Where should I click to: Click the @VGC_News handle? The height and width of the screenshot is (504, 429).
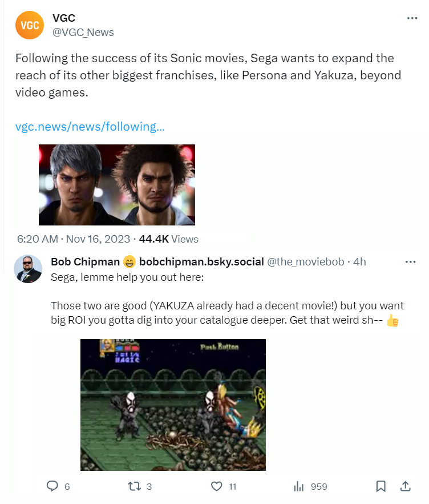(83, 33)
